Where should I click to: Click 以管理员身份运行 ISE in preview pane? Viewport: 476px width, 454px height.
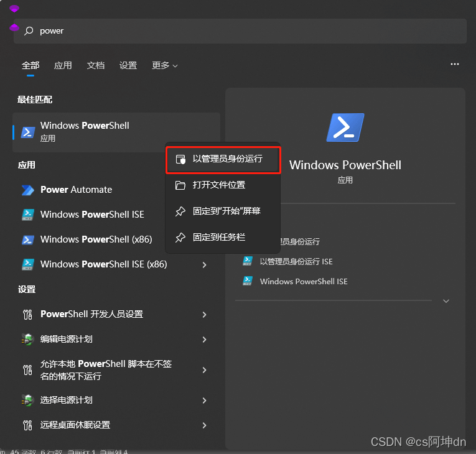pyautogui.click(x=296, y=262)
